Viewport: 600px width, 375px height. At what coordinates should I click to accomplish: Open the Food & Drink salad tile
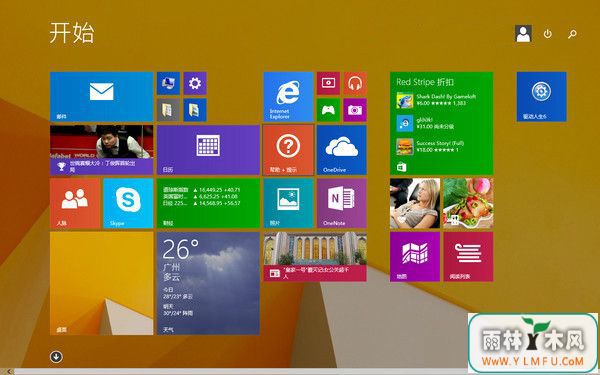[468, 203]
